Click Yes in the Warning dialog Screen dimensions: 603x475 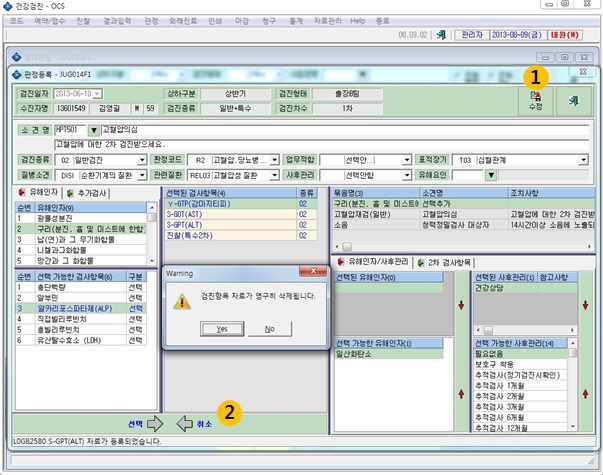tap(222, 329)
